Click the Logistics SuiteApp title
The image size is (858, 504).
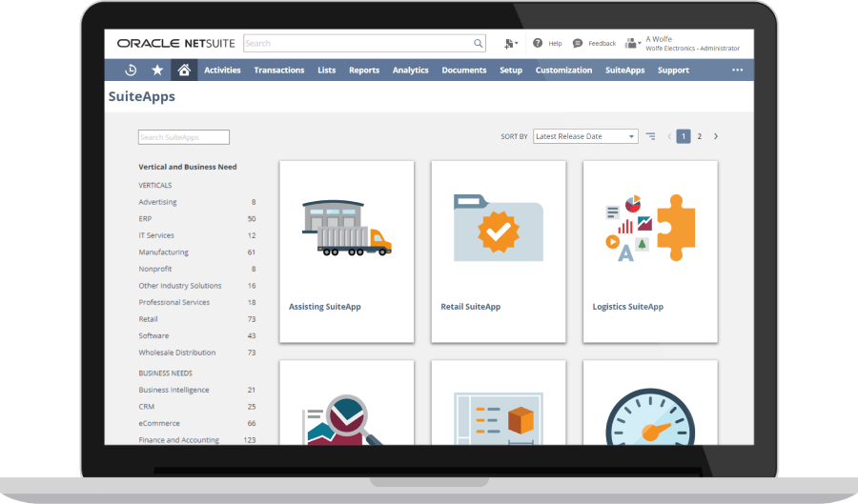[628, 307]
